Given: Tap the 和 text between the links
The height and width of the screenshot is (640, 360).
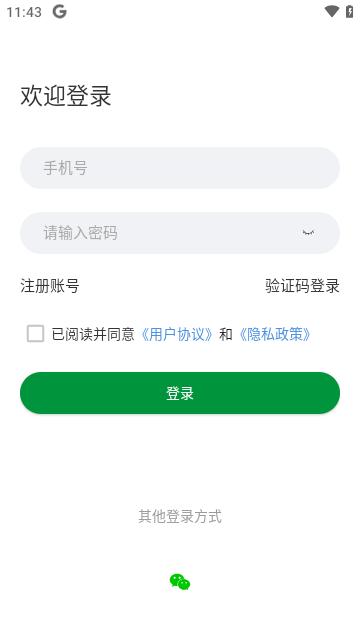Looking at the screenshot, I should click(x=225, y=334).
